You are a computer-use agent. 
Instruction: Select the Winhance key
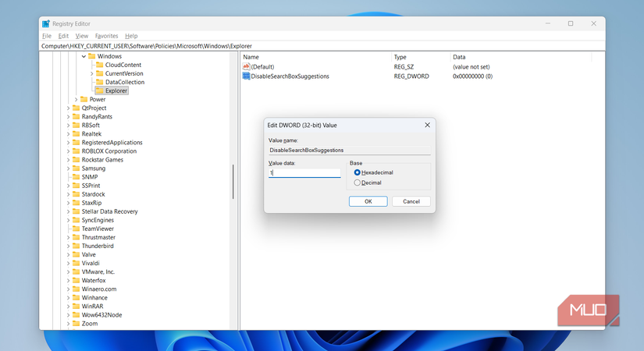[94, 298]
